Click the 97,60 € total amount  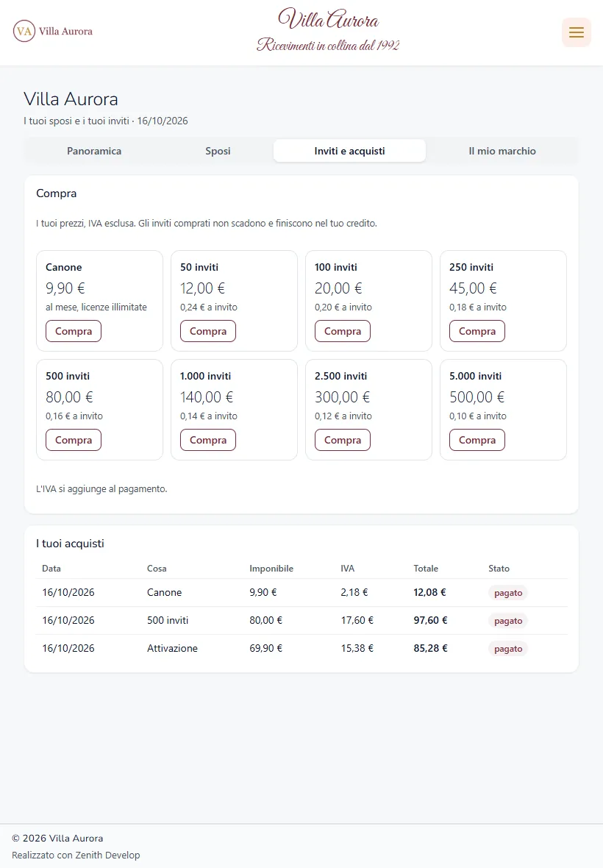(430, 621)
